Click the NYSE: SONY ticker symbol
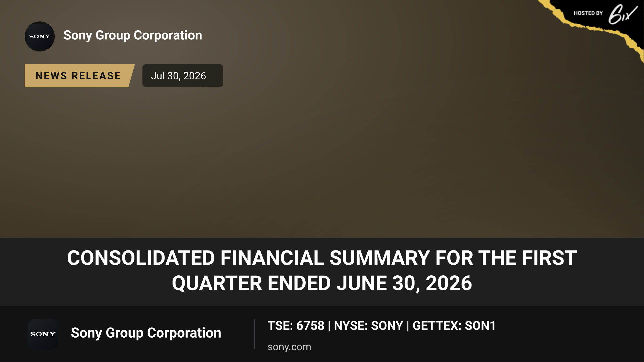Screen dimensions: 644x362 (368, 326)
